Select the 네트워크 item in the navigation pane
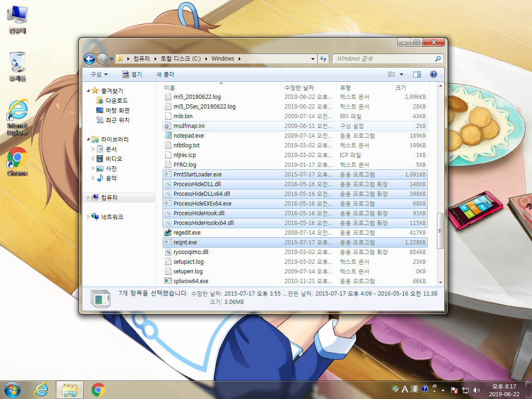This screenshot has width=532, height=399. pos(108,217)
